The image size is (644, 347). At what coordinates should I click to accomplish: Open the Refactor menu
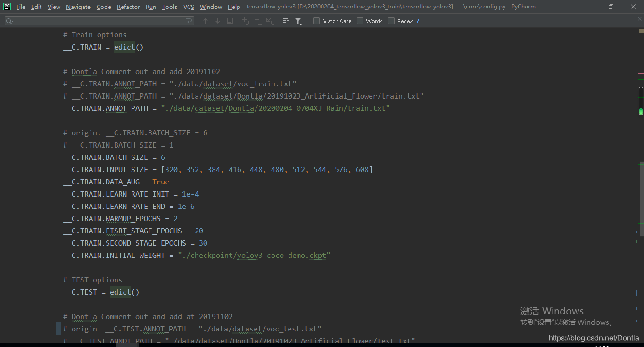128,7
